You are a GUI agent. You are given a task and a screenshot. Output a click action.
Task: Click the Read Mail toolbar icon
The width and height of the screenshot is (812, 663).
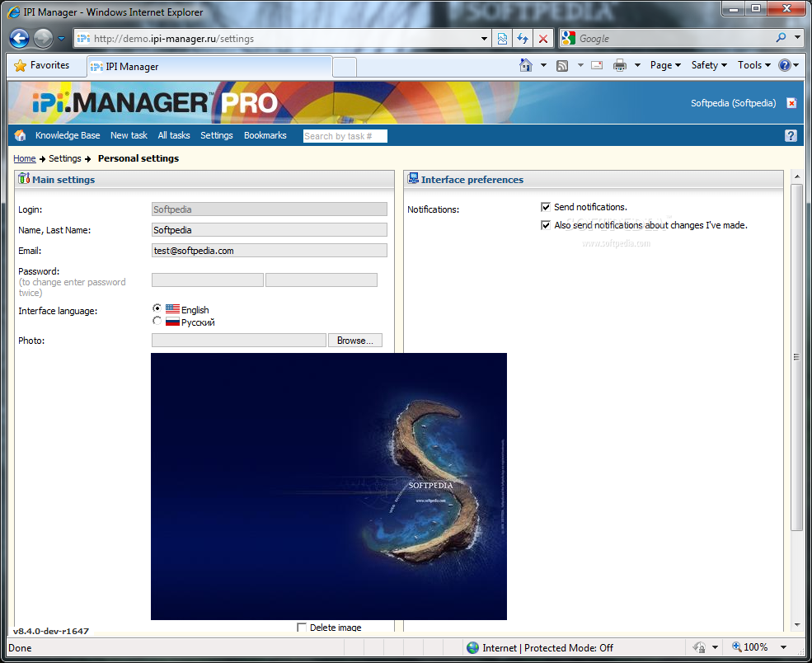coord(597,65)
